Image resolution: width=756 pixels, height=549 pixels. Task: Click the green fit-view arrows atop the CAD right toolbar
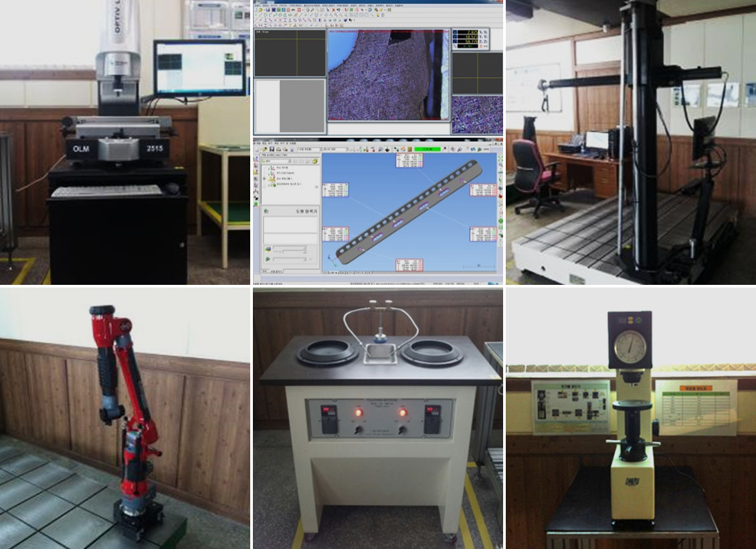click(x=500, y=158)
